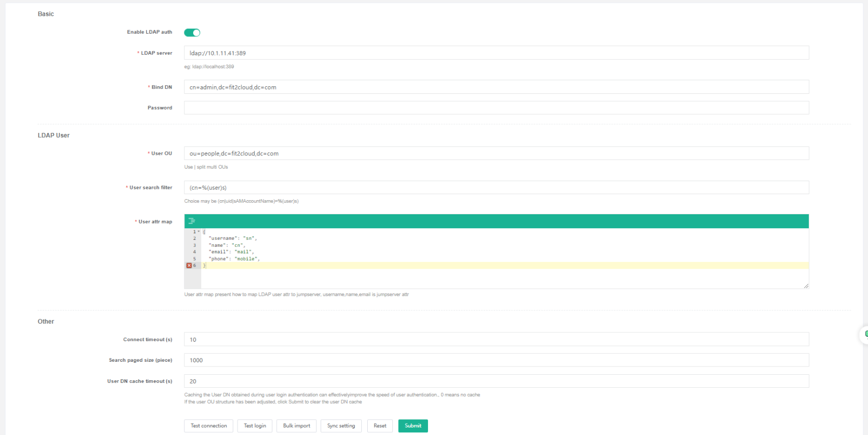The width and height of the screenshot is (868, 435).
Task: Click the Connect timeout field
Action: point(496,340)
